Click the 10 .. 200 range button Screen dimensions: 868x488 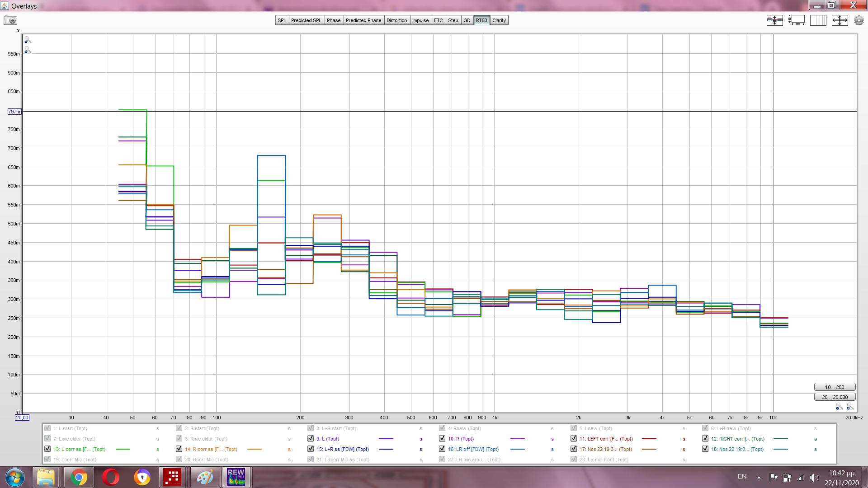[x=835, y=387]
